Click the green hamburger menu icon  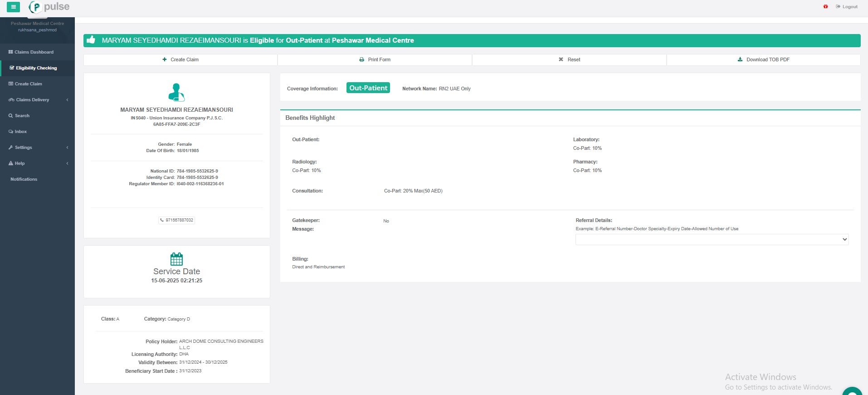13,7
